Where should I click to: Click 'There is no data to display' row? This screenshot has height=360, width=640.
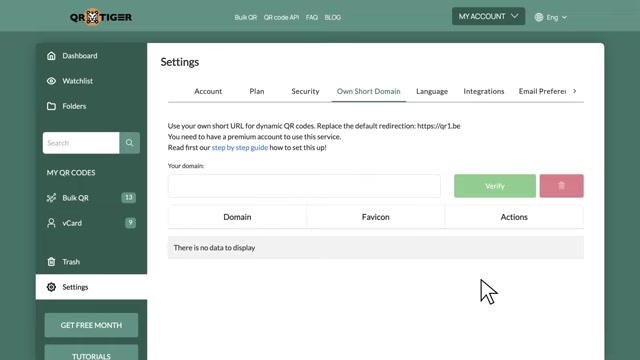(x=376, y=247)
